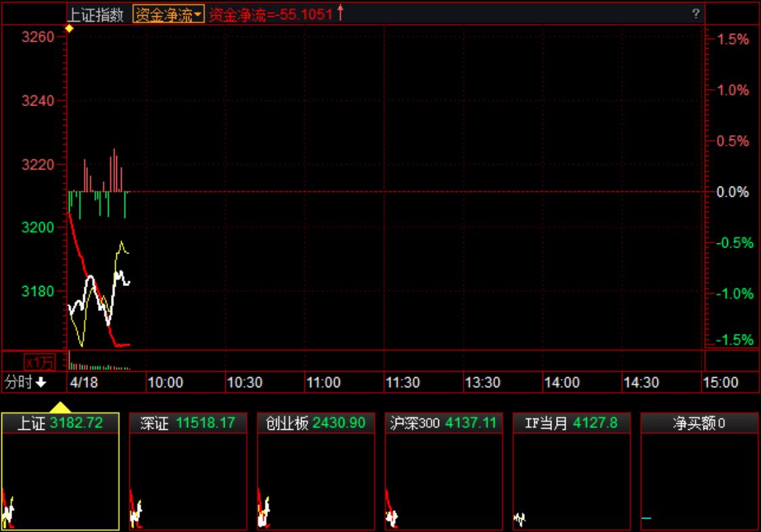Click the 14:00 time axis marker
Viewport: 761px width, 532px height.
pyautogui.click(x=561, y=383)
